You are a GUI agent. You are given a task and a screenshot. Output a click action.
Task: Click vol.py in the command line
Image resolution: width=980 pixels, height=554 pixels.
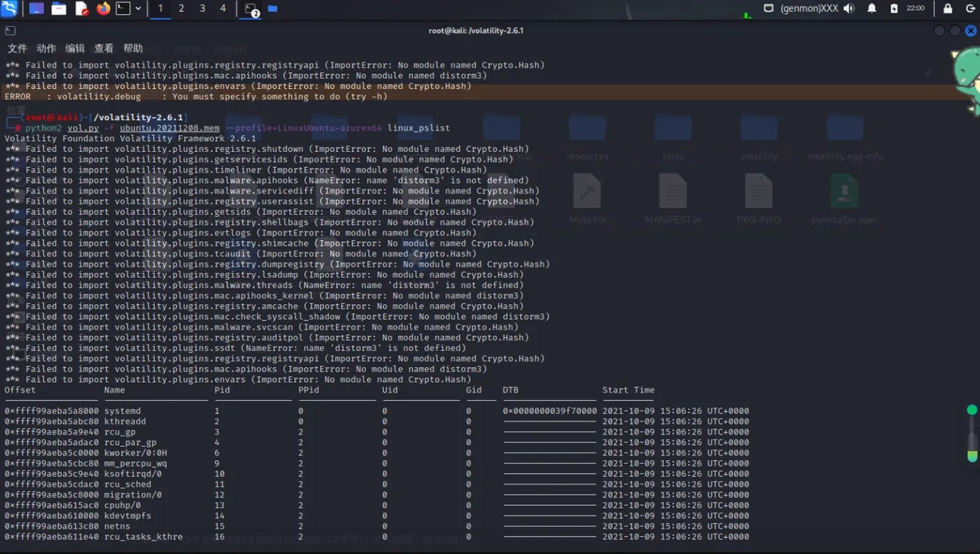[83, 128]
